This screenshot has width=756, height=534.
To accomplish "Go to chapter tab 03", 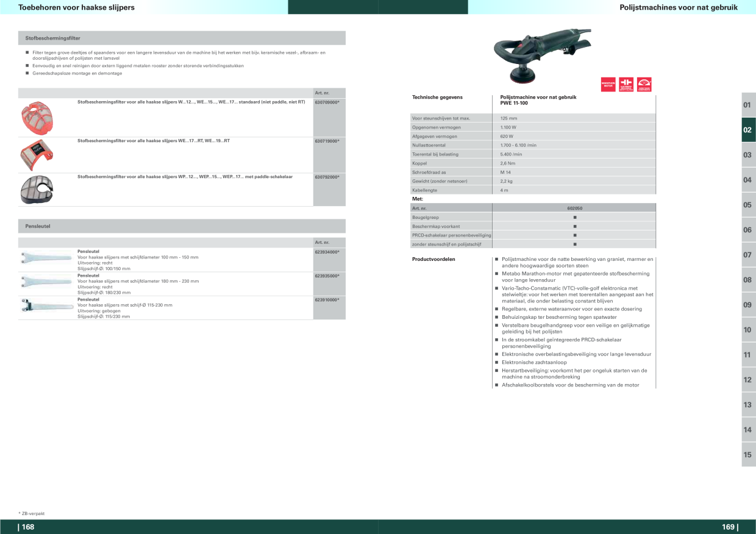I will 748,155.
